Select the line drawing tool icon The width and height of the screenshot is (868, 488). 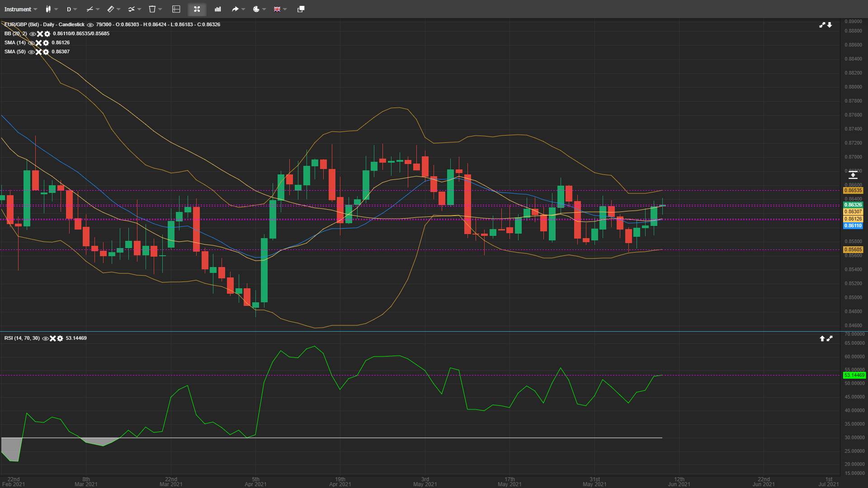click(90, 9)
